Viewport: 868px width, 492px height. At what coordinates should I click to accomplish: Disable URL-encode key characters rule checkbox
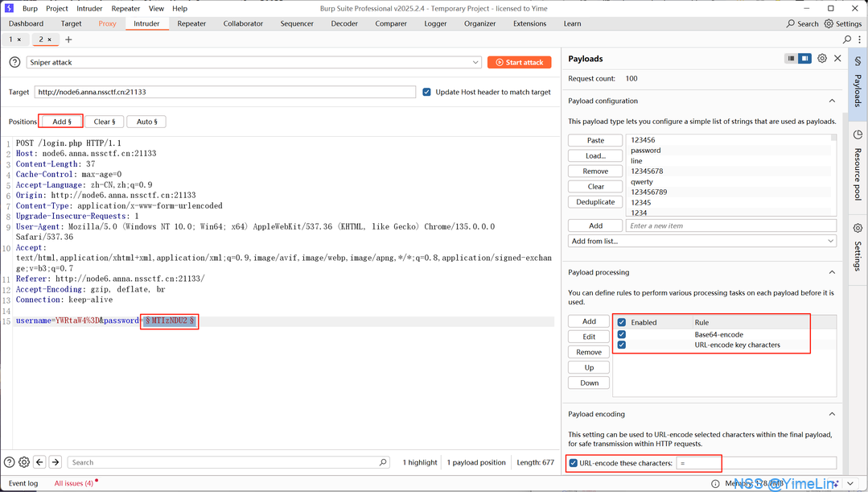622,345
